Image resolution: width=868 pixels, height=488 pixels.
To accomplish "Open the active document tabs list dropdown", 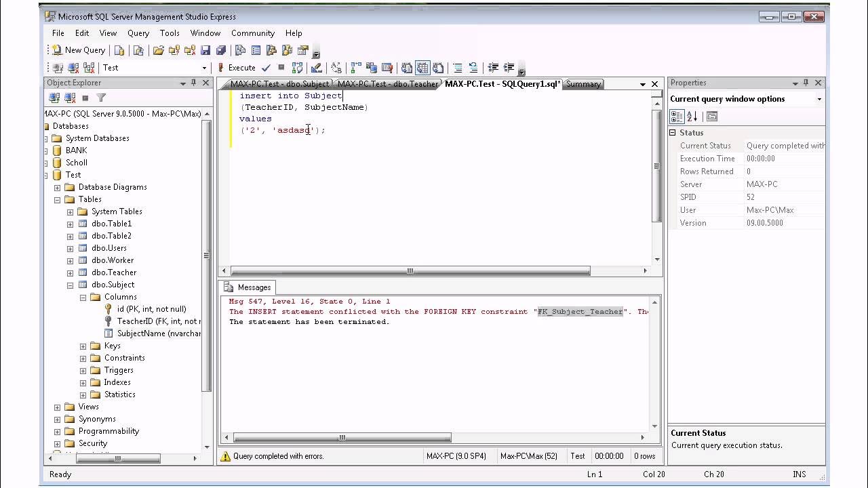I will (x=643, y=84).
